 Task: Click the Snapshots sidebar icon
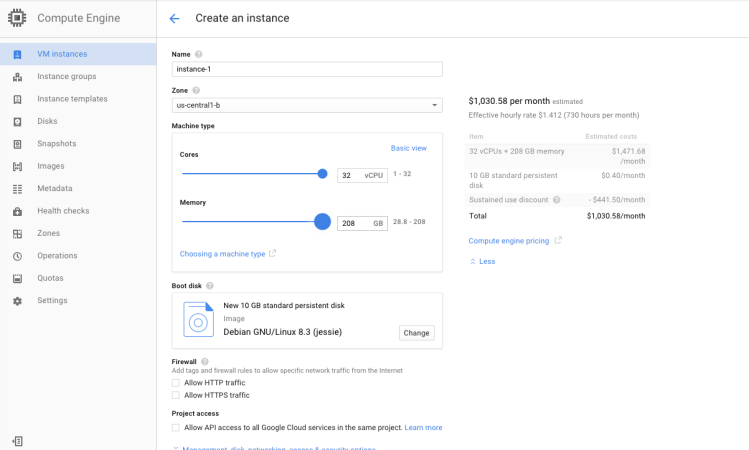click(x=17, y=144)
